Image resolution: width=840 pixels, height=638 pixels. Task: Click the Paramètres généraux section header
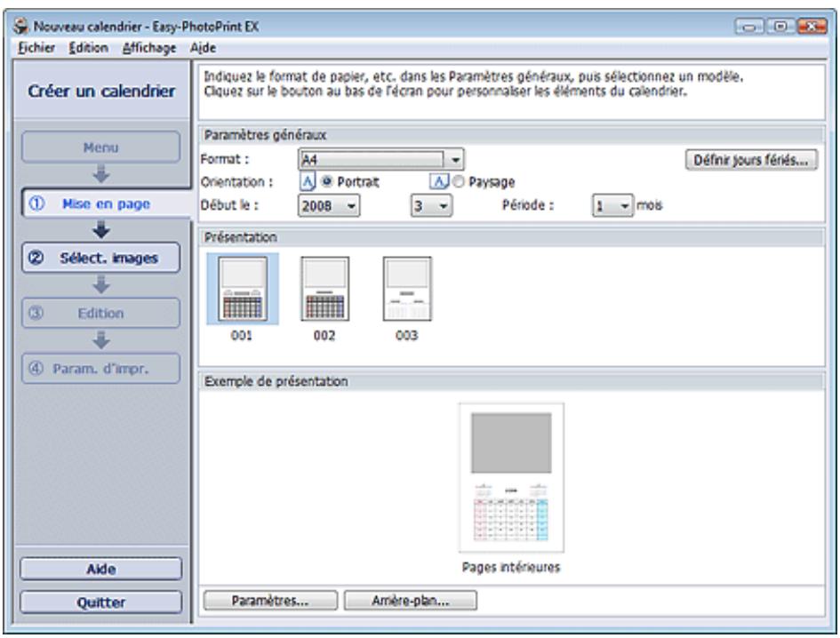tap(512, 135)
